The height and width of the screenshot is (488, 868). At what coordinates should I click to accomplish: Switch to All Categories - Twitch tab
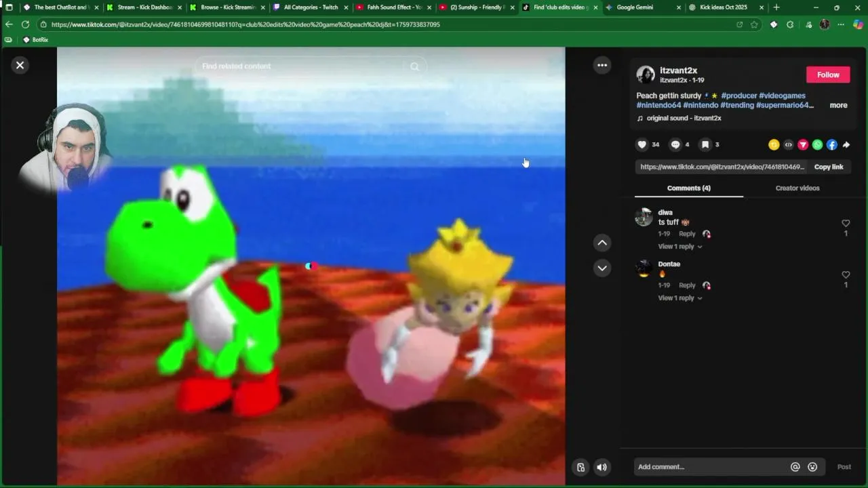pos(311,7)
